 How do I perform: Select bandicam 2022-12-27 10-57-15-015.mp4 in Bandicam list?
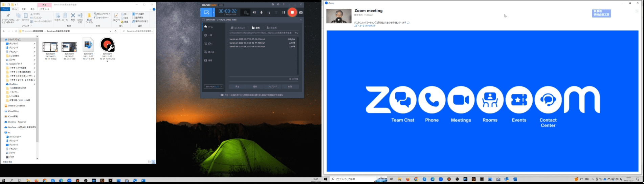(262, 39)
